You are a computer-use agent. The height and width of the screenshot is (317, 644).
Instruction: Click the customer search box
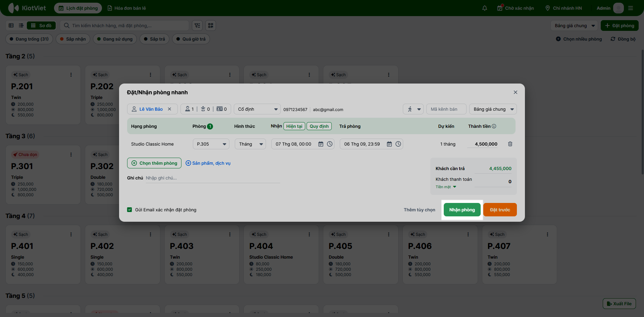coord(124,25)
